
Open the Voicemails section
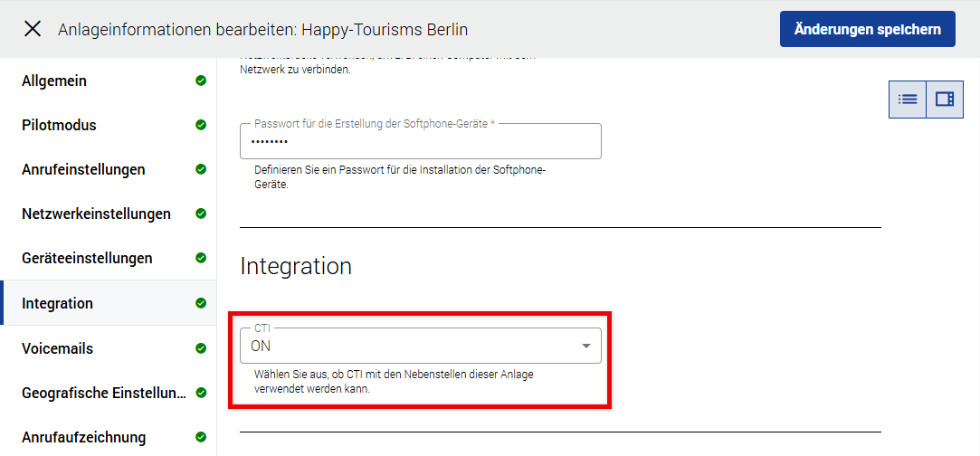57,348
